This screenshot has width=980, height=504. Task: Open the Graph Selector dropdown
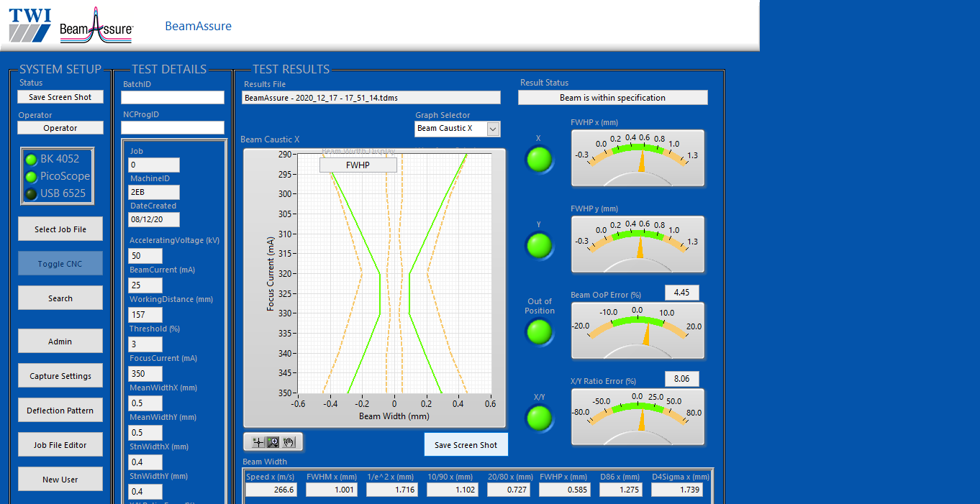click(x=458, y=129)
